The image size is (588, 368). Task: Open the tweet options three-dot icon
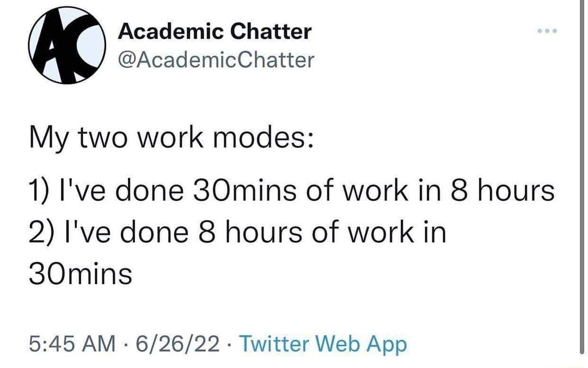click(547, 31)
